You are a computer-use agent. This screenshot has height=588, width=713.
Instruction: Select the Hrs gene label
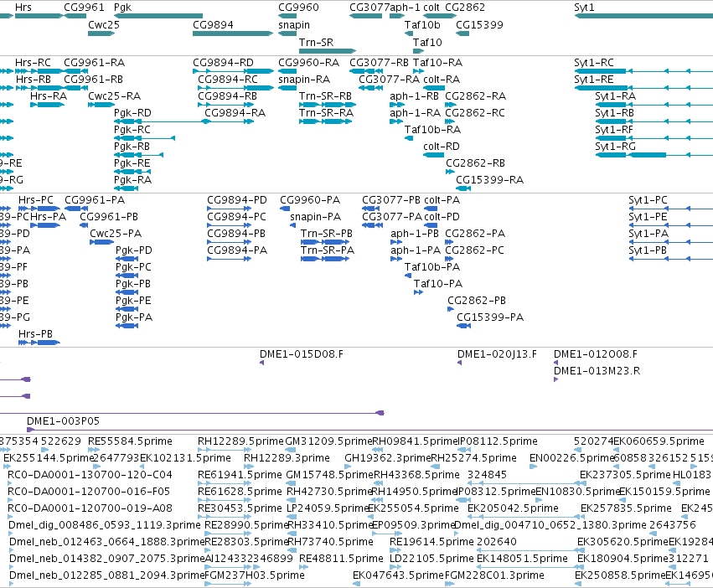tap(23, 8)
